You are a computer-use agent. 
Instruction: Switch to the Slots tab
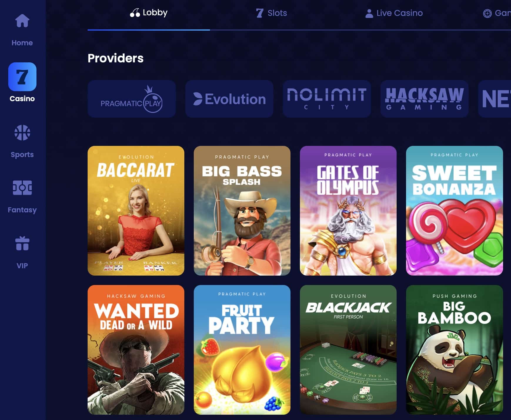(x=271, y=13)
